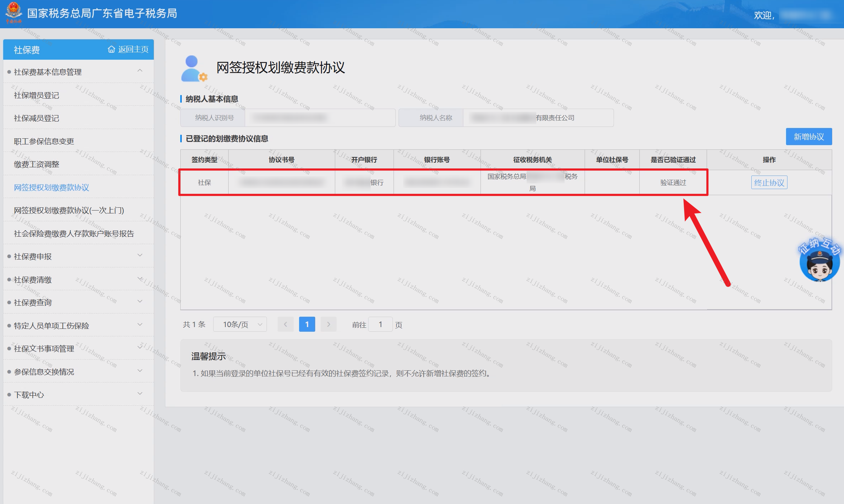
Task: Click the user settings avatar icon
Action: (x=194, y=68)
